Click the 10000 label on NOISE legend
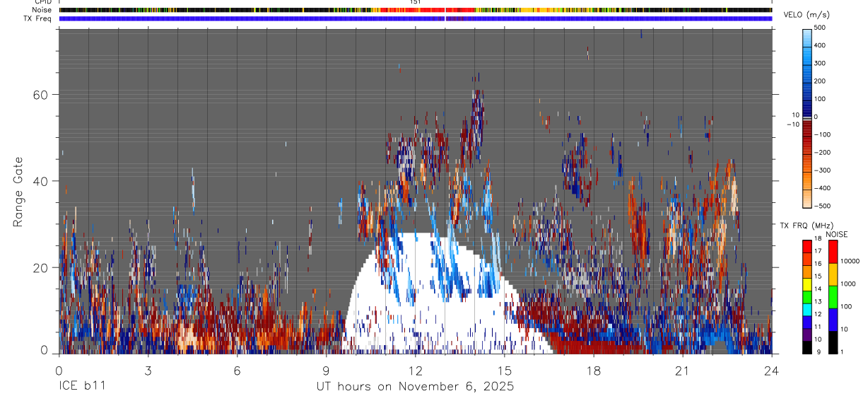The height and width of the screenshot is (401, 868). pos(850,261)
